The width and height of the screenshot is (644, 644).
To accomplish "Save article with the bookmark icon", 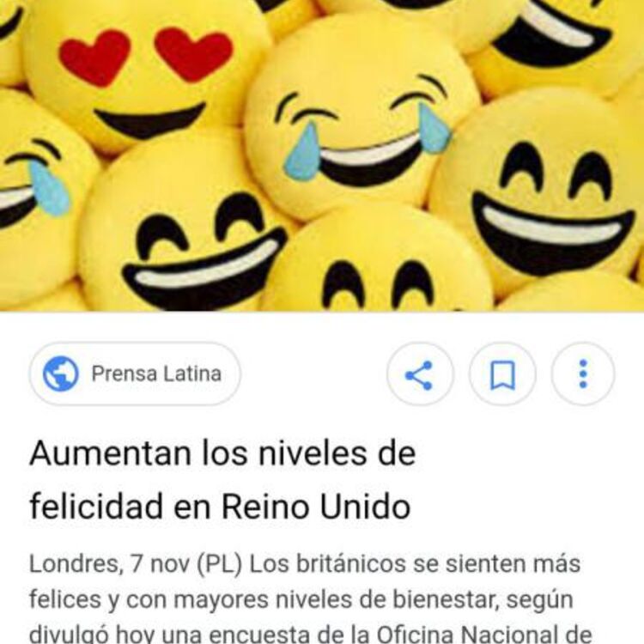I will pyautogui.click(x=502, y=374).
